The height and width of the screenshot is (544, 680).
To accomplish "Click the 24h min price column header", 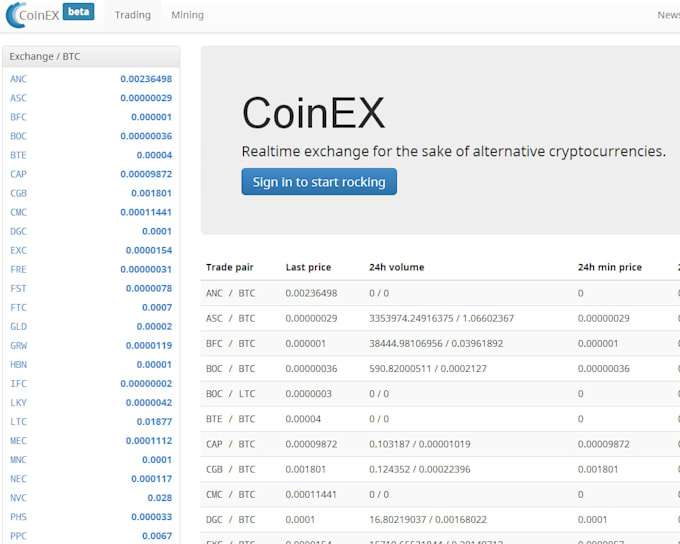I will point(610,267).
